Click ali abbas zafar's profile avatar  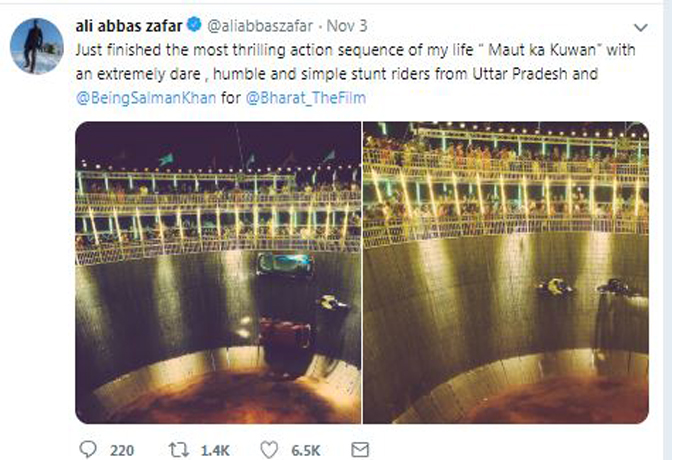click(37, 46)
